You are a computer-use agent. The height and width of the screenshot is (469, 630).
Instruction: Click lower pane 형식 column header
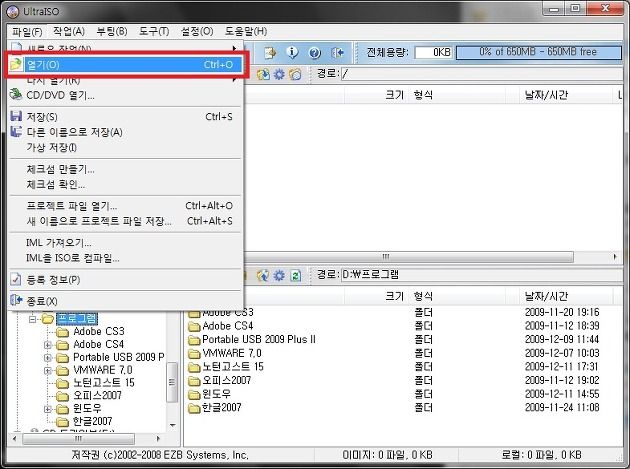coord(457,297)
